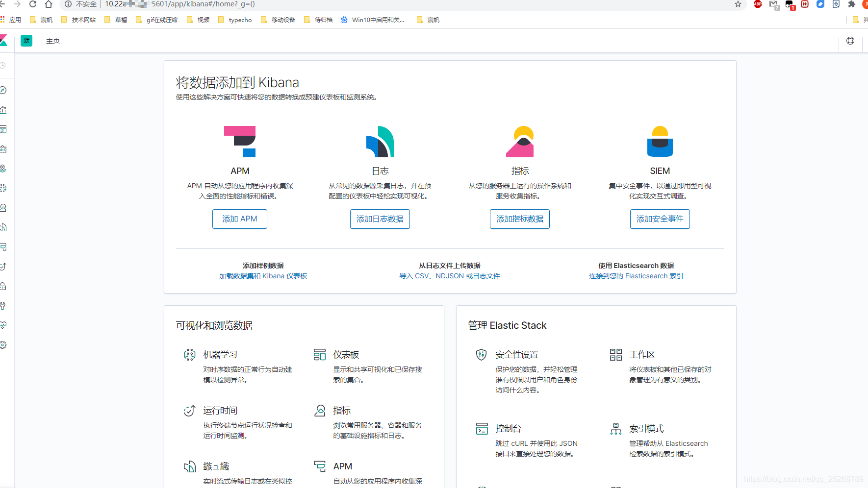This screenshot has width=868, height=488.
Task: Click the 仪表板 dashboard icon
Action: (320, 355)
